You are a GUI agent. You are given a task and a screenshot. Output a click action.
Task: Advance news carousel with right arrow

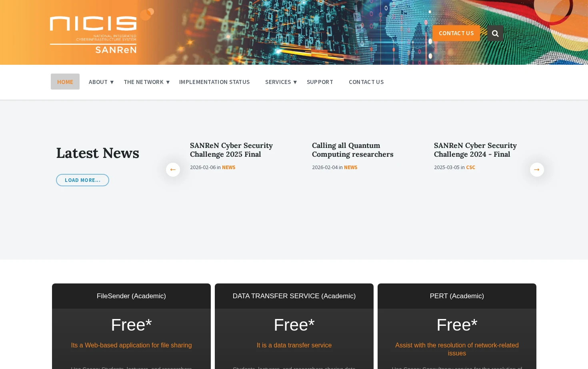[x=537, y=170]
